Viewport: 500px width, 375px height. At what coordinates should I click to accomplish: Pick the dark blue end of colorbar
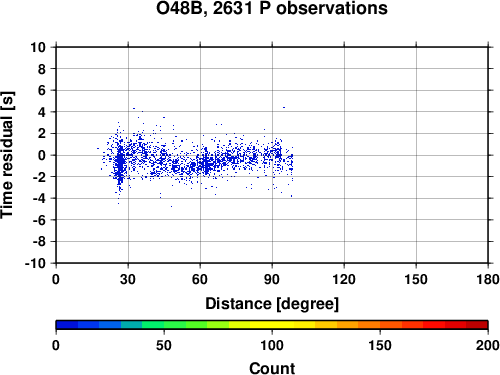67,325
